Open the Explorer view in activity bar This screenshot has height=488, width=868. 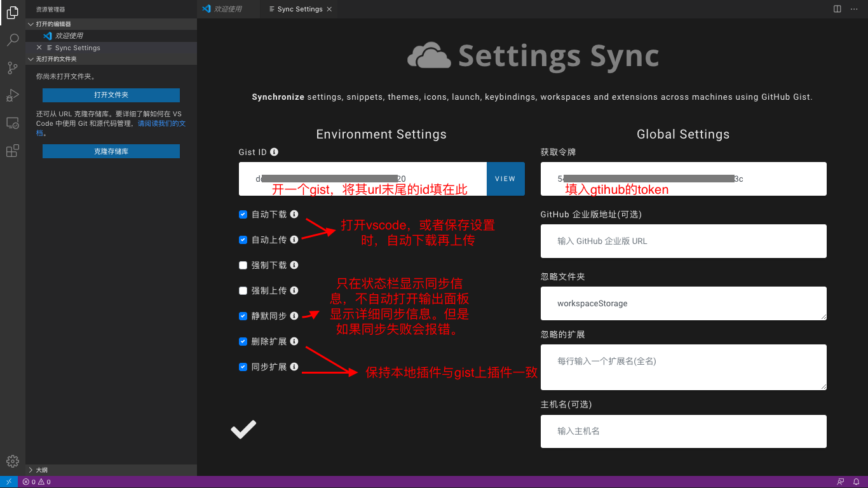pyautogui.click(x=12, y=13)
